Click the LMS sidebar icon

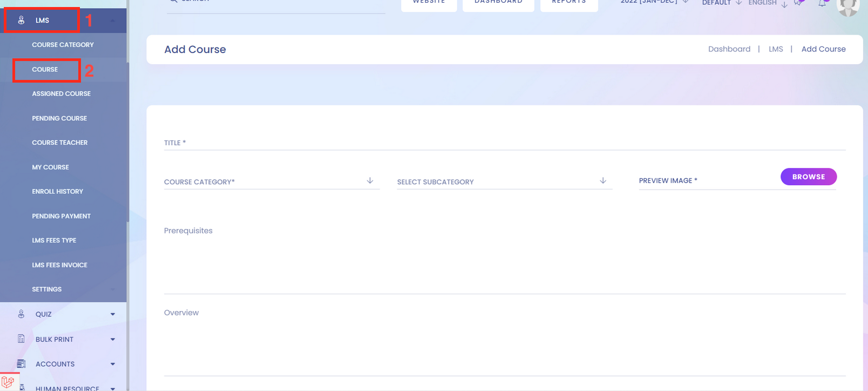[x=21, y=21]
